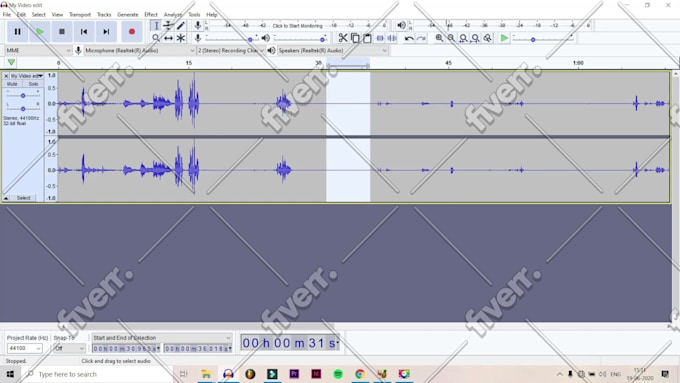The height and width of the screenshot is (383, 680).
Task: Click the Play-at-Speed green button
Action: [x=504, y=38]
